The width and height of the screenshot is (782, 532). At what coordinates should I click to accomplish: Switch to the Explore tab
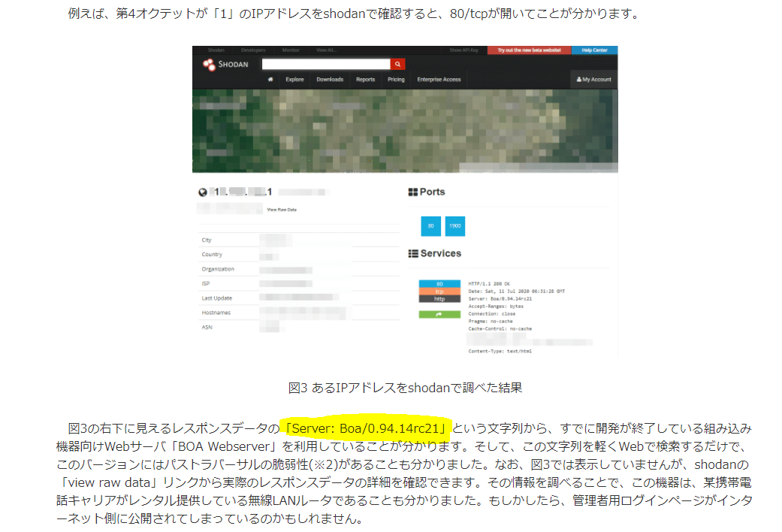pyautogui.click(x=296, y=78)
